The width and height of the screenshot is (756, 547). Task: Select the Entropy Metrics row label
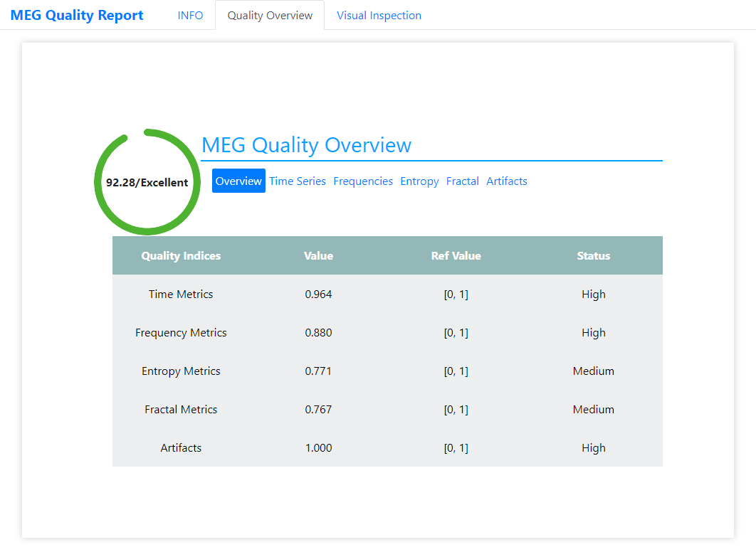pyautogui.click(x=181, y=371)
